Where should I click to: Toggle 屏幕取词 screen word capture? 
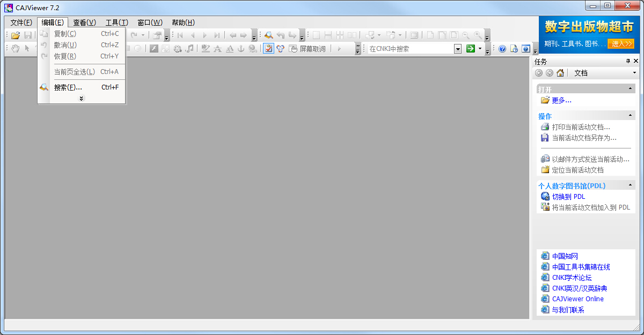coord(308,49)
